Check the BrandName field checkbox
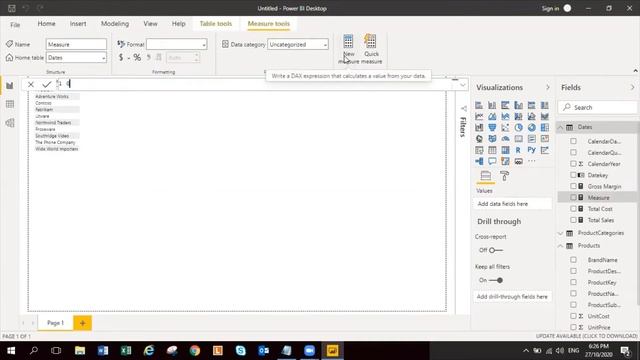This screenshot has height=360, width=640. coord(573,260)
